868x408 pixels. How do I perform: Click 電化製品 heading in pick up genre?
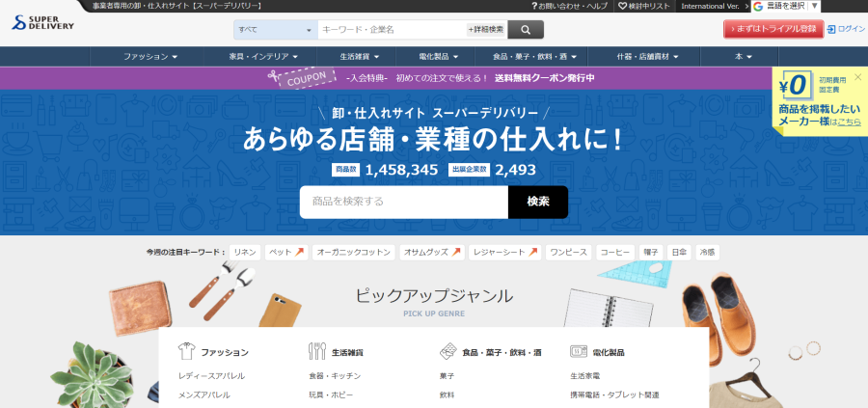(x=609, y=352)
